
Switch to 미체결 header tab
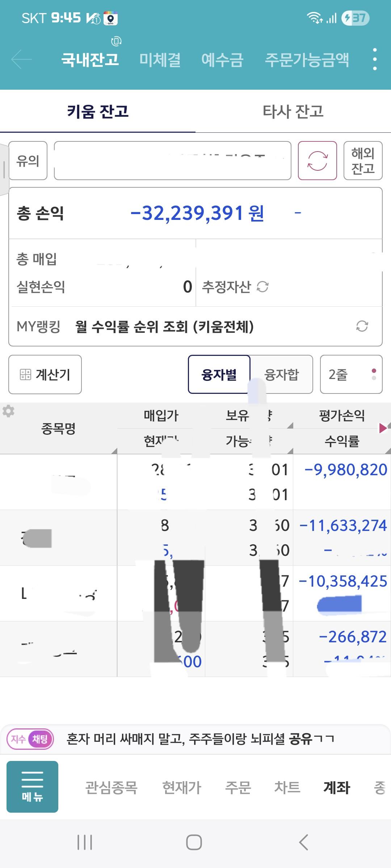click(160, 59)
